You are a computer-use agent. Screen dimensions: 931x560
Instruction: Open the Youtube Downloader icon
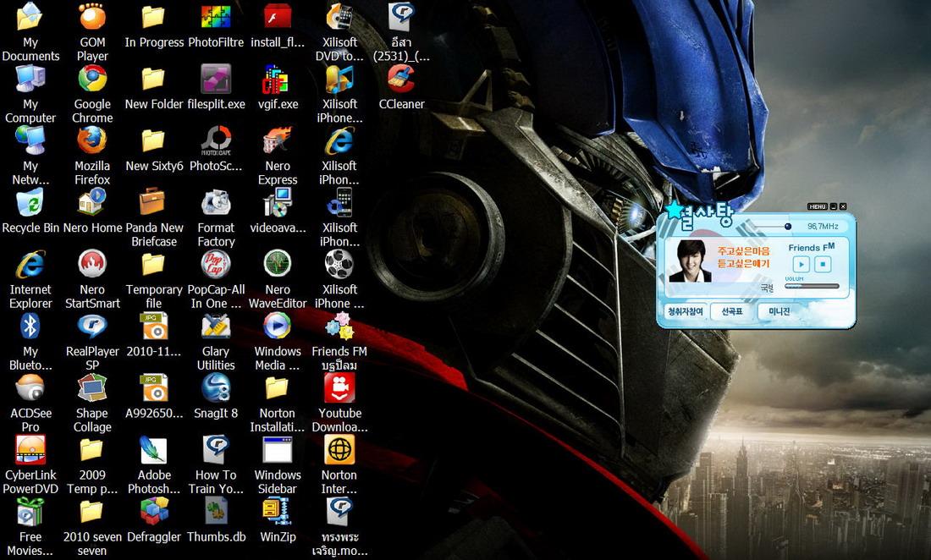coord(339,404)
